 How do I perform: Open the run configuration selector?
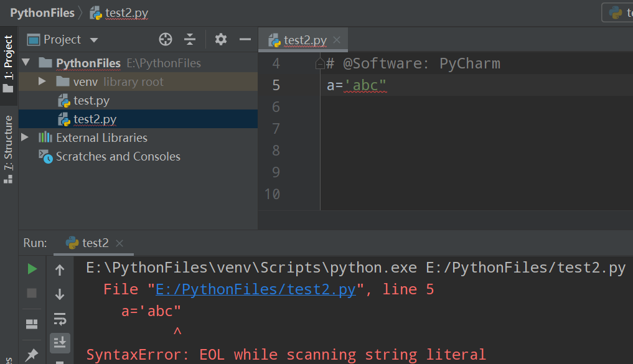[x=617, y=12]
